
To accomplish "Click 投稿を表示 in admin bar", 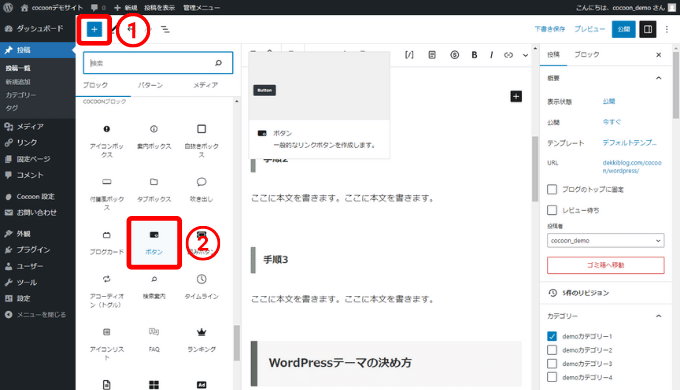I will [160, 7].
